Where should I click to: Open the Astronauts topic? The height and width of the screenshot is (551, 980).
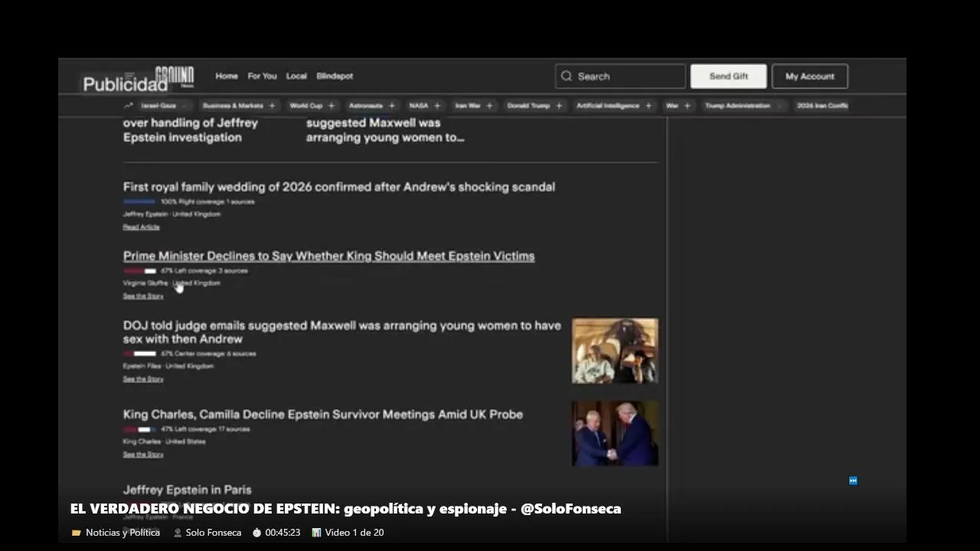(366, 106)
